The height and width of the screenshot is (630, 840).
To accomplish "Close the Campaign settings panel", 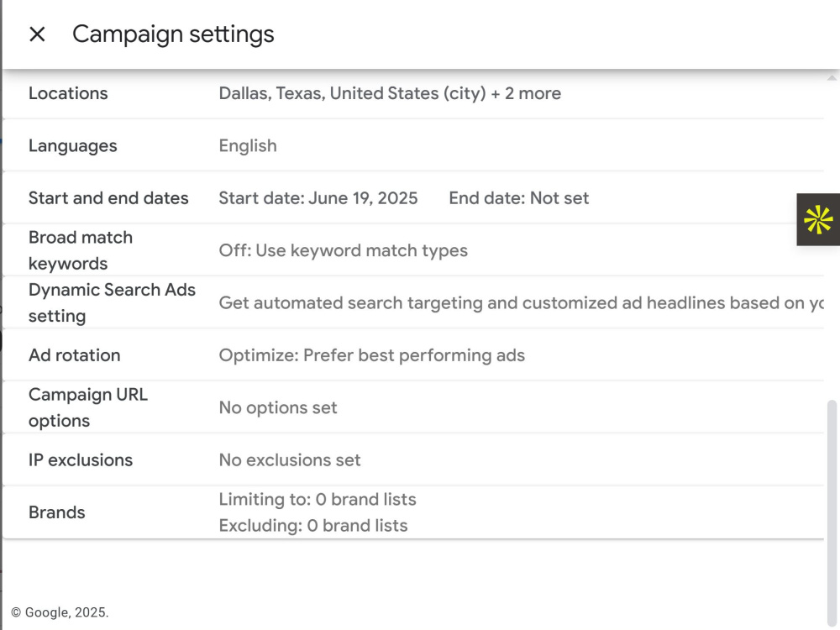I will [37, 34].
